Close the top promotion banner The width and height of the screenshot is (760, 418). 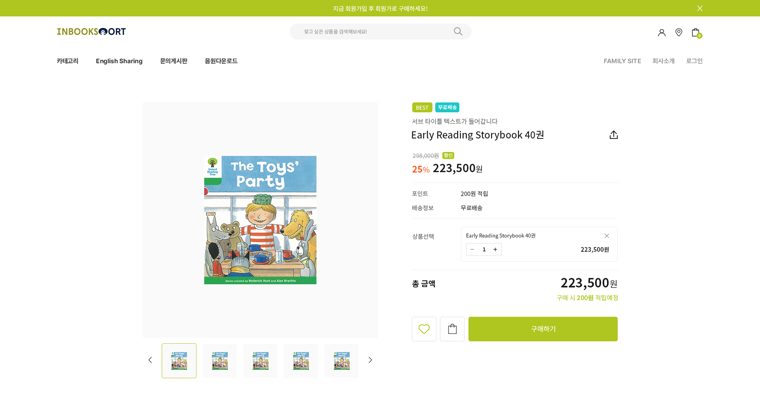click(699, 8)
